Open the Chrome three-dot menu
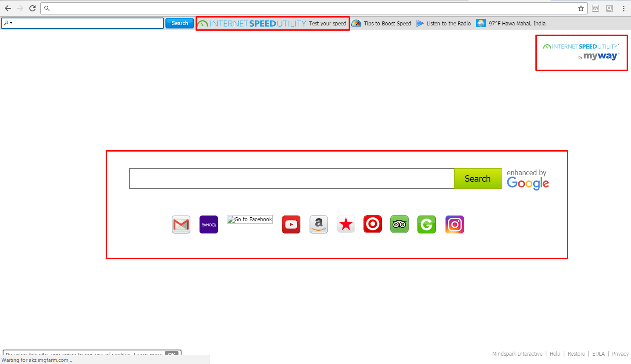The image size is (631, 364). click(624, 8)
